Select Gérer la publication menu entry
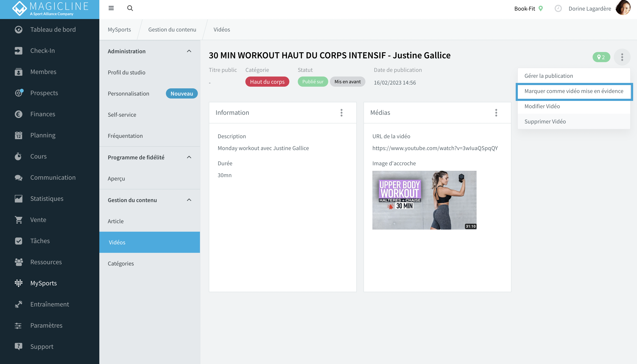The height and width of the screenshot is (364, 637). pyautogui.click(x=574, y=76)
